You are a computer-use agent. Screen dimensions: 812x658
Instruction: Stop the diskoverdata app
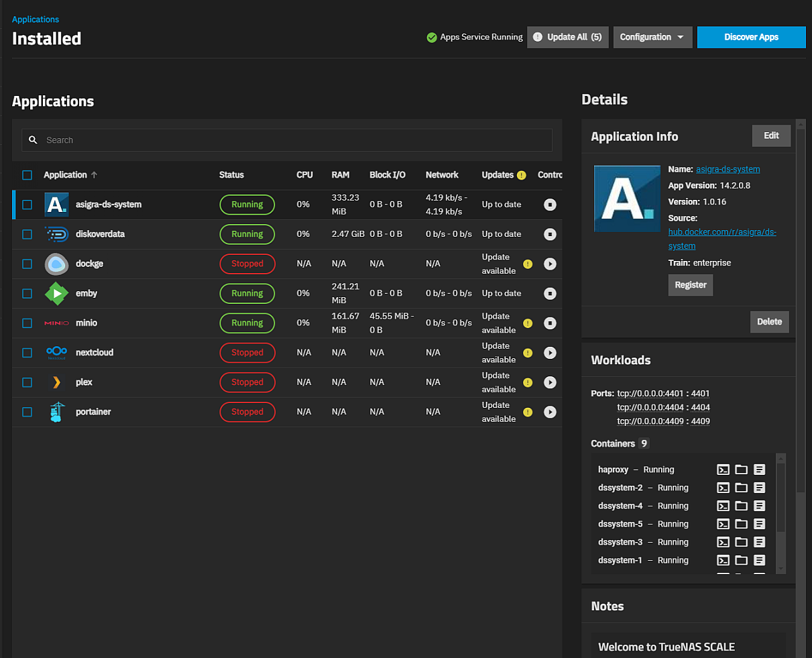(550, 234)
